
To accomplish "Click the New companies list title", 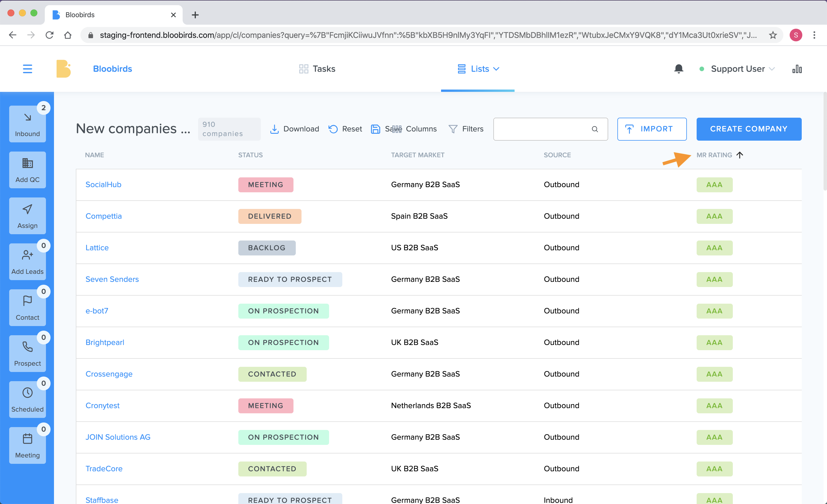I will point(133,129).
